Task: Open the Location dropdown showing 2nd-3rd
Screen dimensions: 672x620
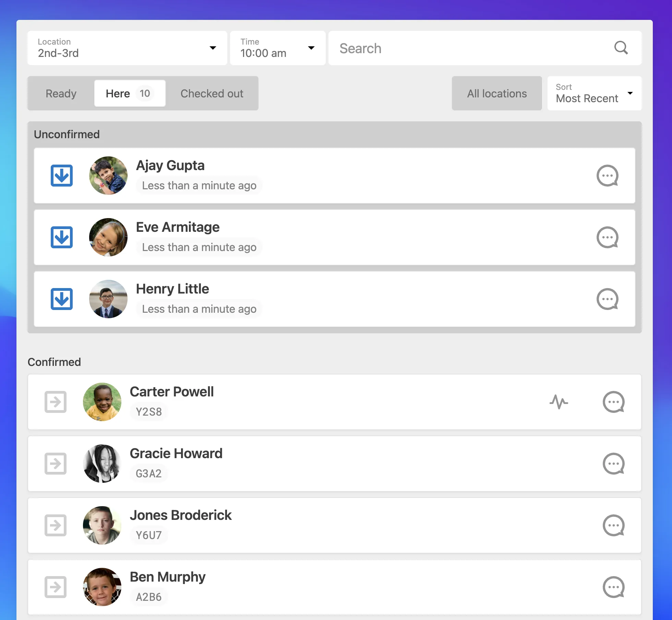Action: [x=127, y=48]
